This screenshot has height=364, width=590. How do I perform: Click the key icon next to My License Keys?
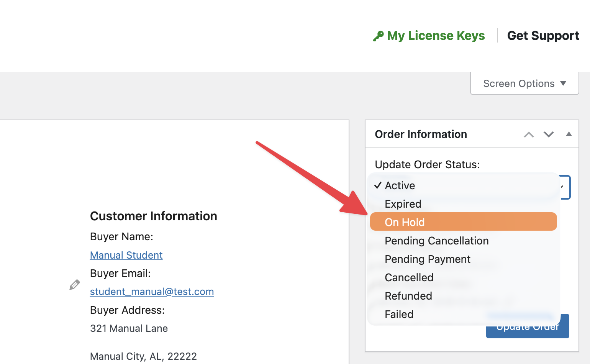click(x=378, y=36)
